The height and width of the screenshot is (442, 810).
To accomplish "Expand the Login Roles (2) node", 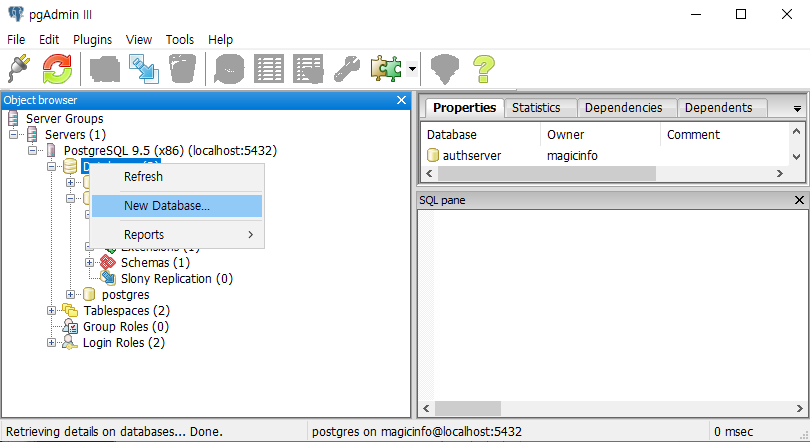I will [51, 342].
